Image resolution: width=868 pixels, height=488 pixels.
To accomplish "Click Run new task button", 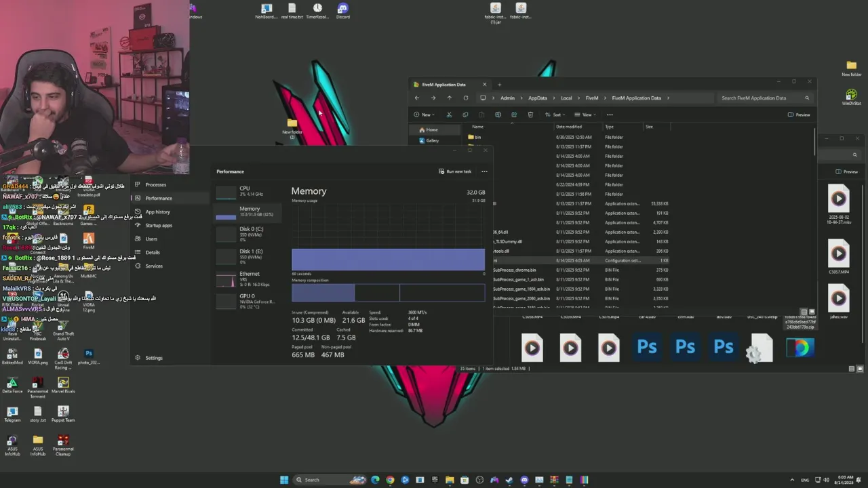I will [x=455, y=171].
